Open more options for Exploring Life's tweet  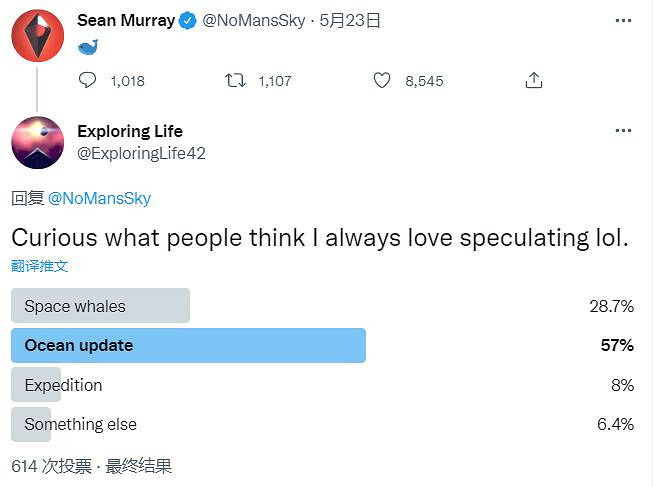[623, 131]
